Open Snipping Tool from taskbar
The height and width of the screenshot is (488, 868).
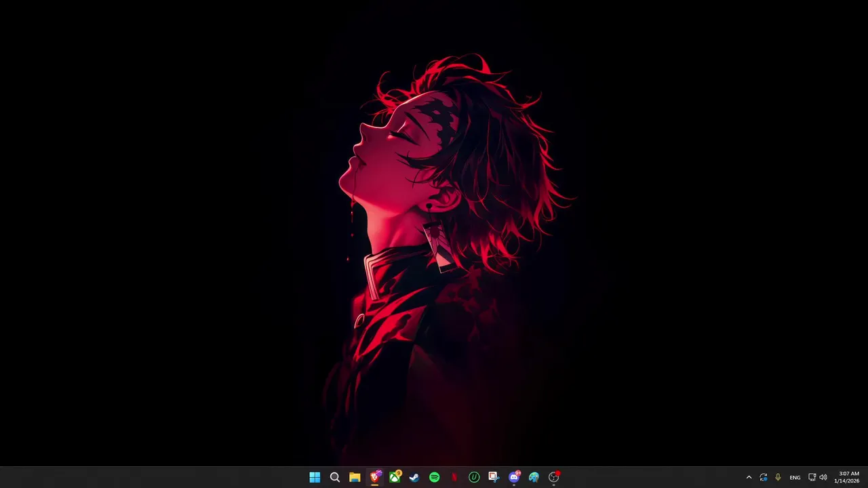tap(494, 477)
